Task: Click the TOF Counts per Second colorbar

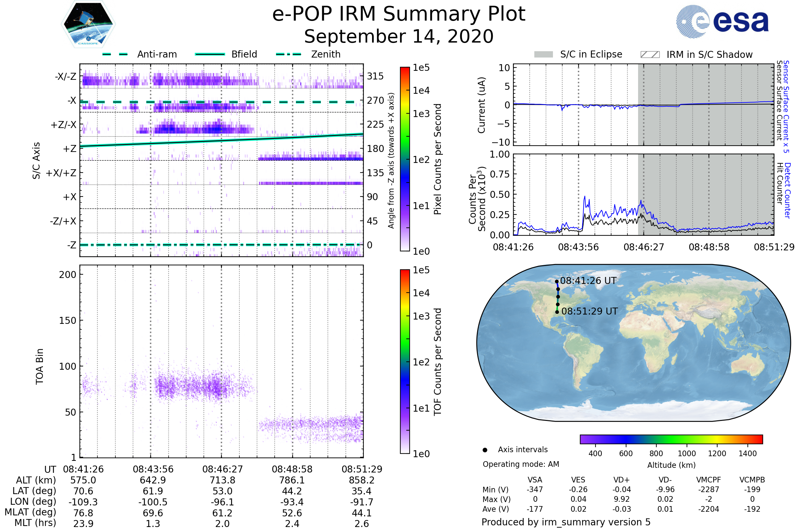Action: (x=405, y=361)
